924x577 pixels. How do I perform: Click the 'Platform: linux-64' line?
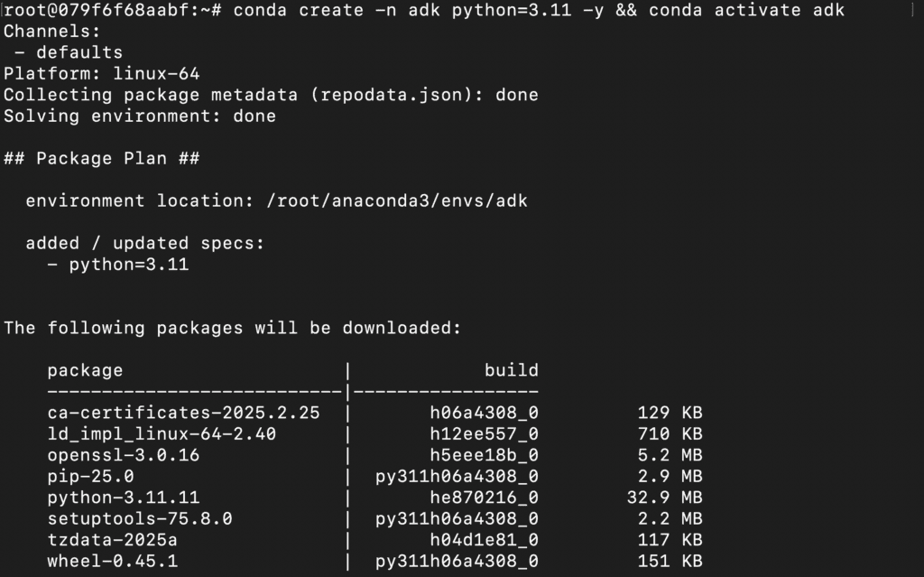[x=101, y=74]
